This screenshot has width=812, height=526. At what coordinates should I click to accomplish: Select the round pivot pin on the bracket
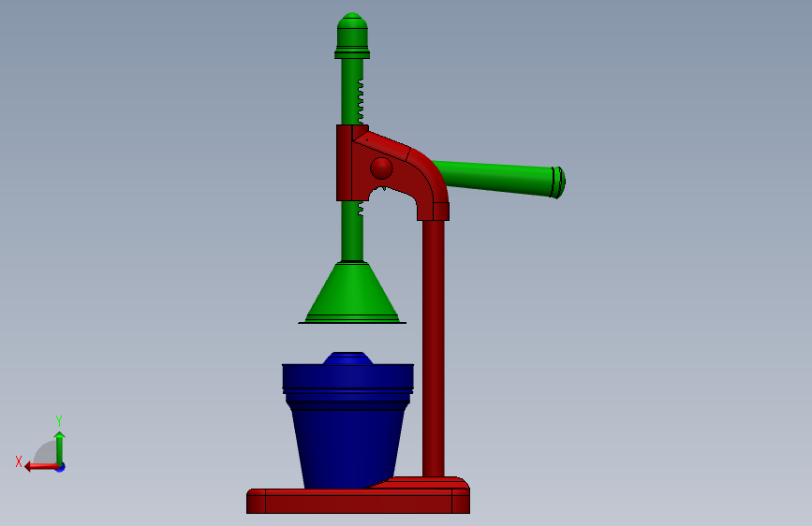point(381,168)
